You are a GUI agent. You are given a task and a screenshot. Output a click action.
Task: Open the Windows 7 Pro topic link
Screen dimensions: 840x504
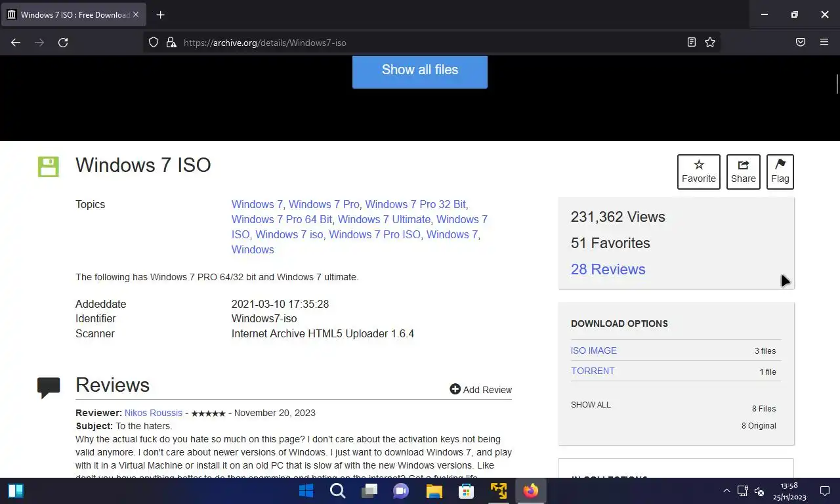[324, 204]
